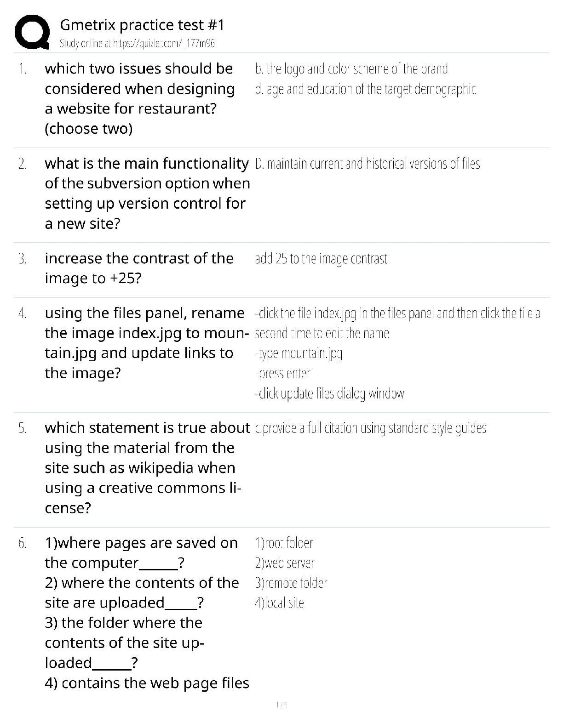Click the Quizlet Q logo
This screenshot has height=728, width=563.
tap(32, 32)
